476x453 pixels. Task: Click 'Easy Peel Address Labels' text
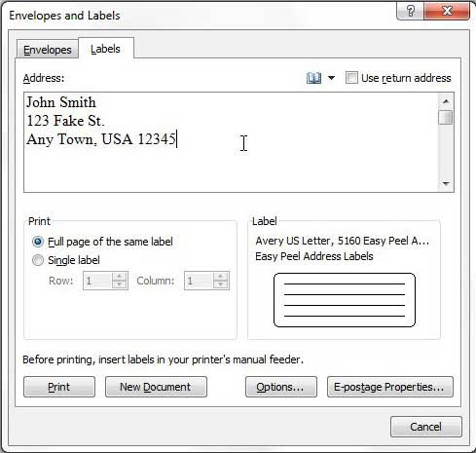coord(314,256)
